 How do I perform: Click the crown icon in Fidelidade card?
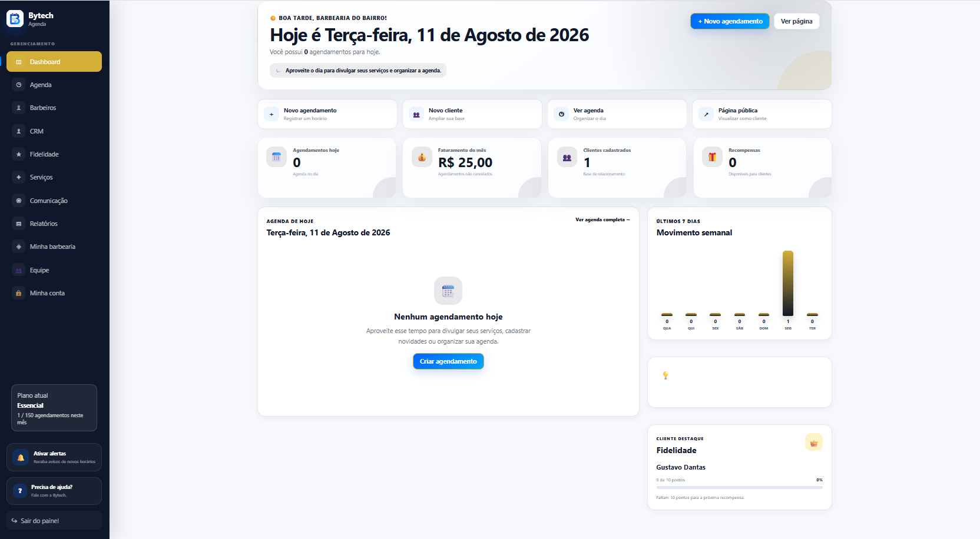point(814,442)
